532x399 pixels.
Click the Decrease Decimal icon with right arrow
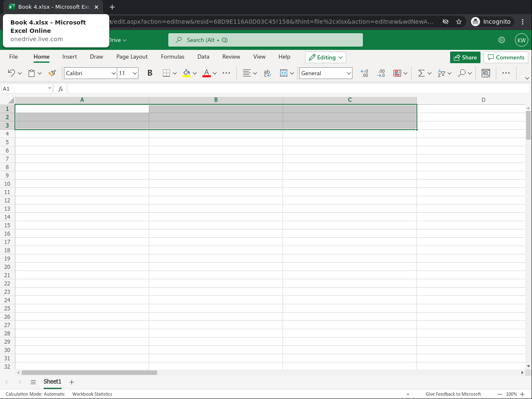tap(381, 73)
